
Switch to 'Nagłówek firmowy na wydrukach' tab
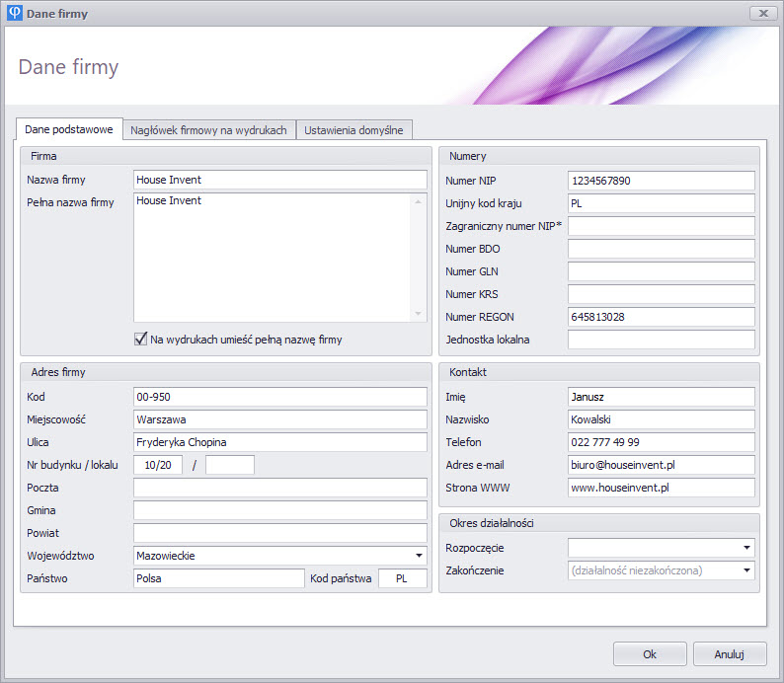[208, 130]
